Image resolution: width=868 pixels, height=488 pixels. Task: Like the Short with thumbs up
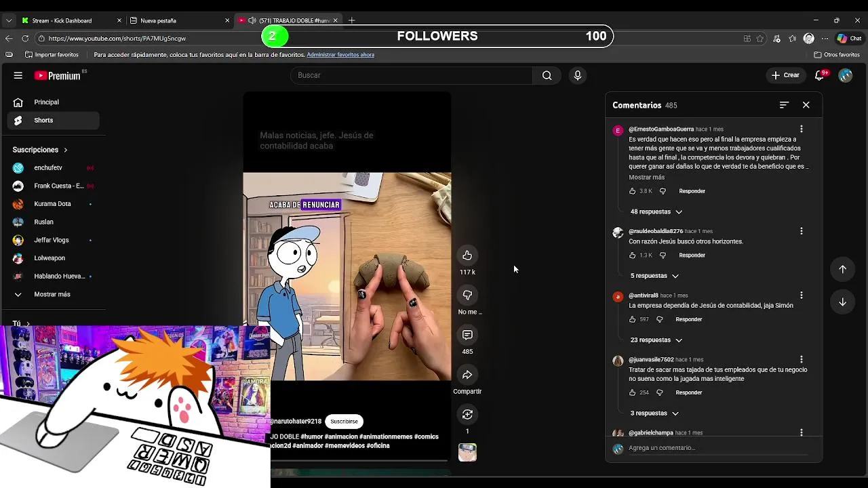tap(467, 256)
